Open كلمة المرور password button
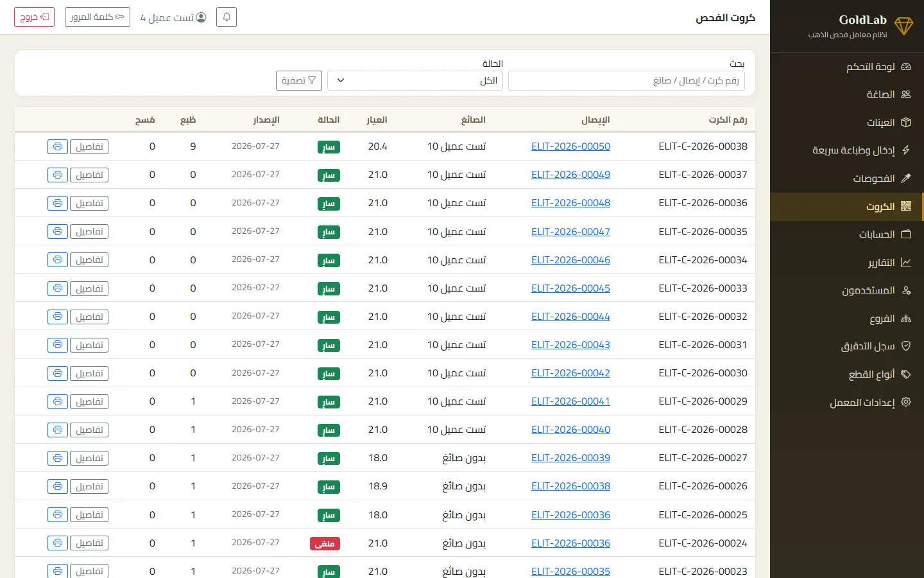 [98, 17]
